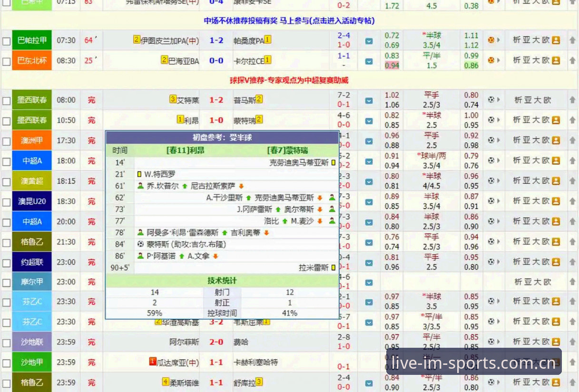Click the up arrow in the 巴东北杯 row
579x392 pixels.
point(572,61)
